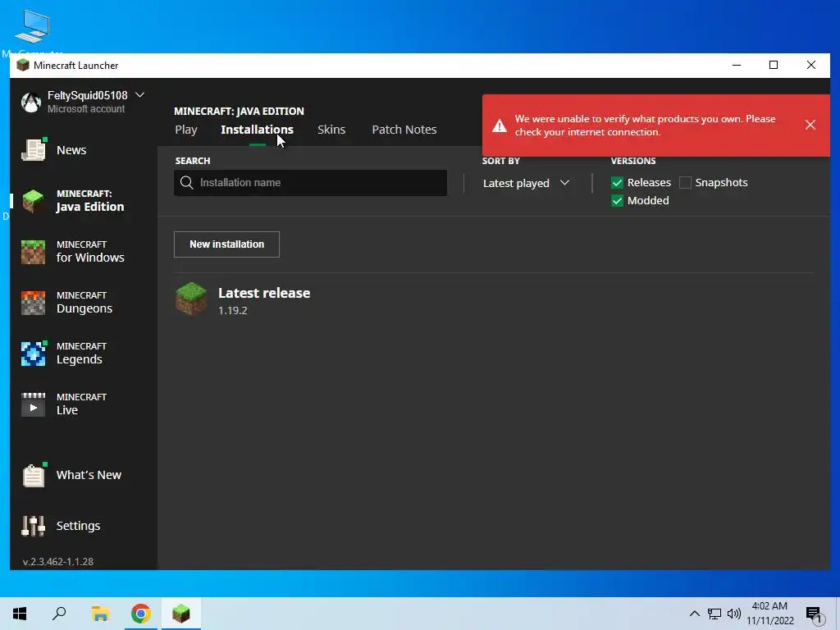This screenshot has height=630, width=840.
Task: Maximize the Minecraft Launcher window
Action: coord(774,66)
